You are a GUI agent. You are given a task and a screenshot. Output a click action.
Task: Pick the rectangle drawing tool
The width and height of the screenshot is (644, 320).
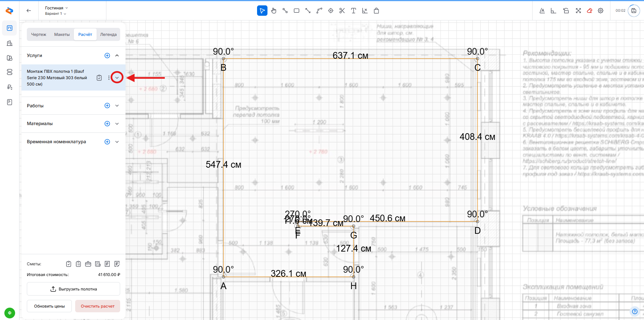click(x=296, y=11)
